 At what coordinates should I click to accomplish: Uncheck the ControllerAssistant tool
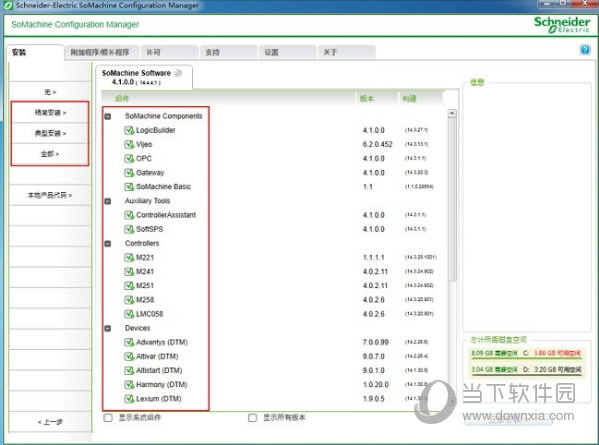[x=129, y=215]
